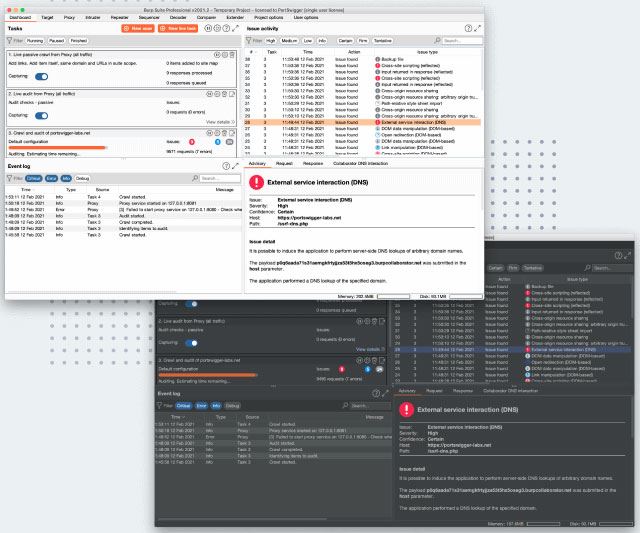
Task: Open help icon in Event log panel
Action: pos(226,166)
